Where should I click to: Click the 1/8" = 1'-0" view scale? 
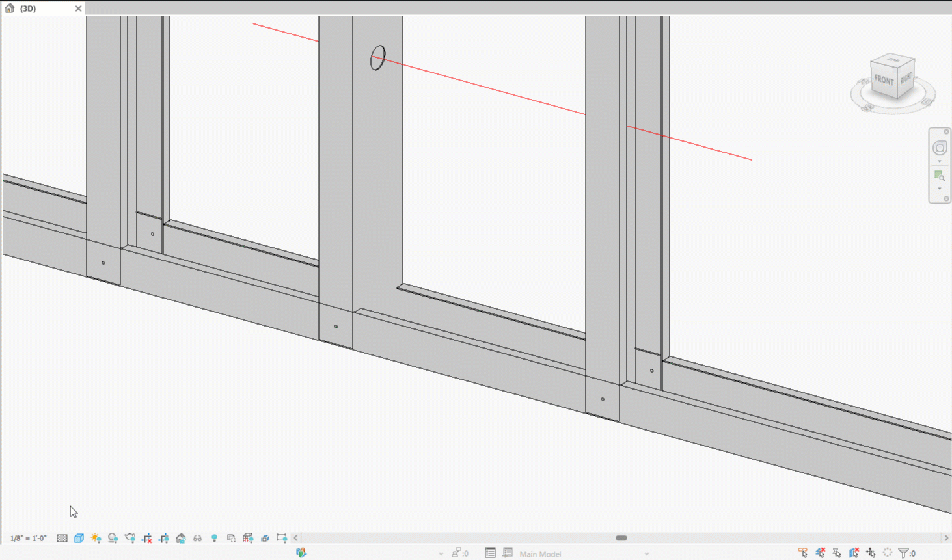tap(29, 538)
